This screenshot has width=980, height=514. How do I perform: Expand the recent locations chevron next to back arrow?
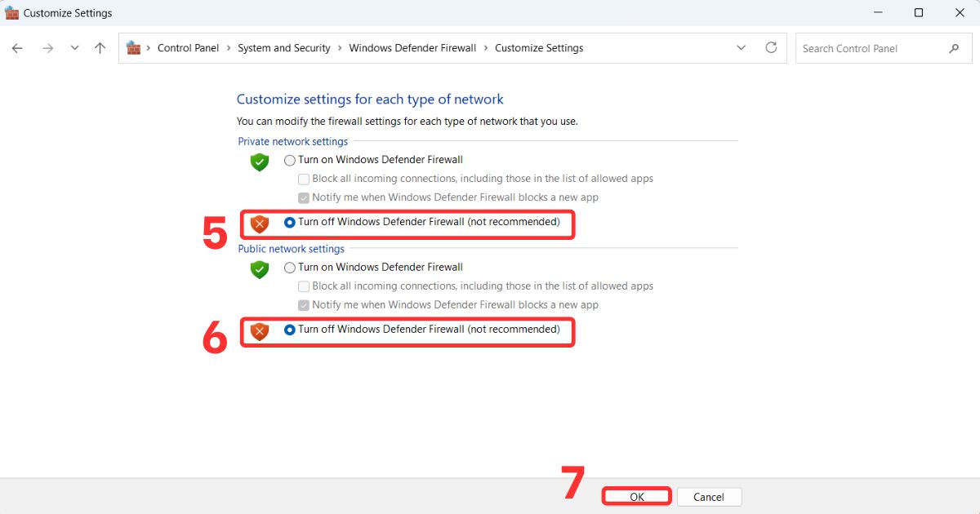[x=74, y=48]
